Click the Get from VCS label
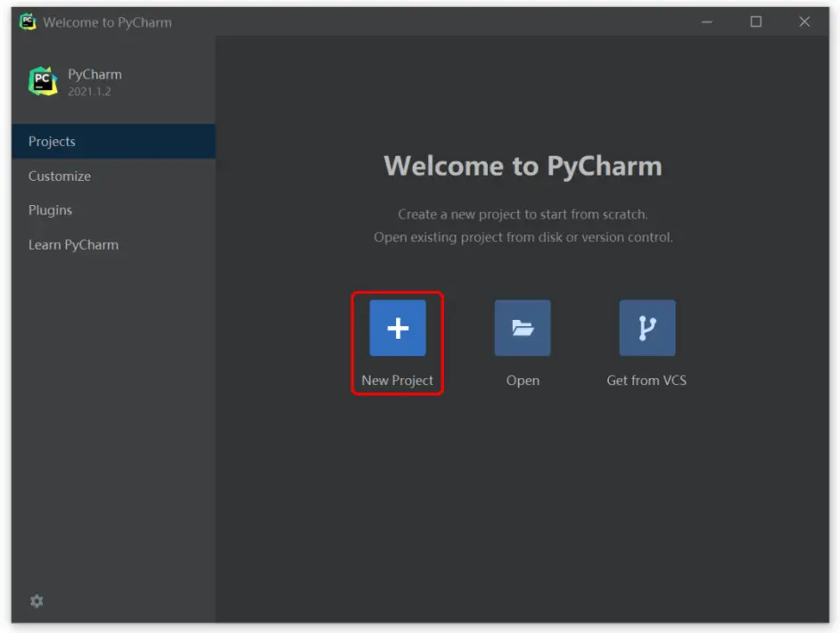Screen dimensions: 840x633 coord(646,380)
